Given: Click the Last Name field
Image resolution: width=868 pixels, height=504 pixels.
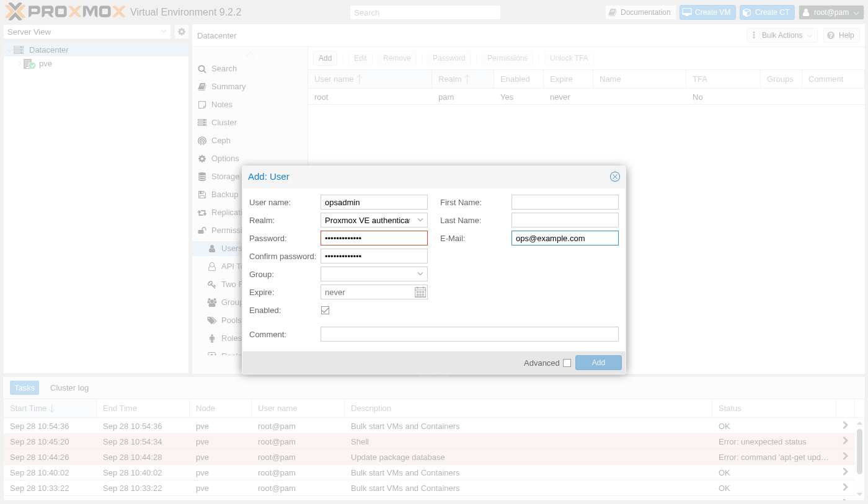Looking at the screenshot, I should point(565,220).
